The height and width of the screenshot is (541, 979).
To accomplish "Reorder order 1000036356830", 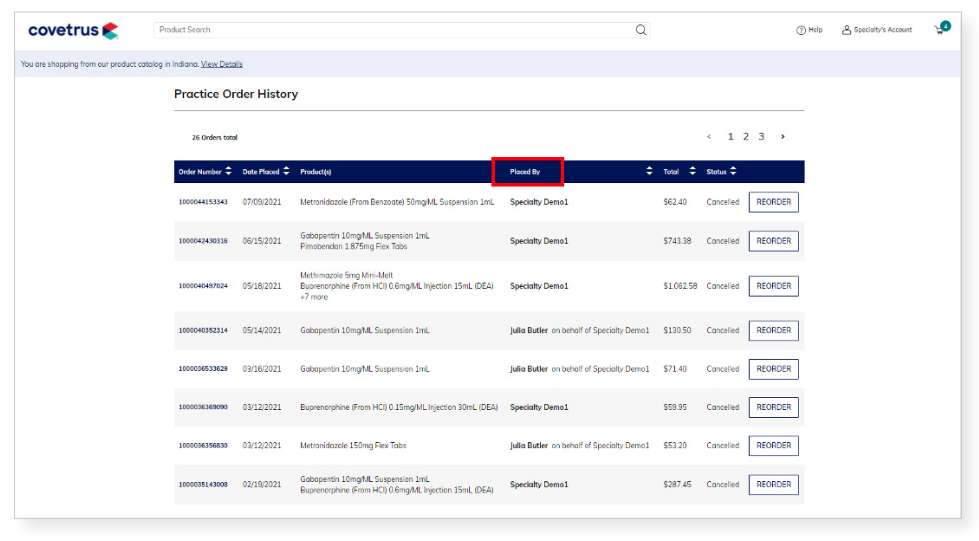I will (x=774, y=445).
